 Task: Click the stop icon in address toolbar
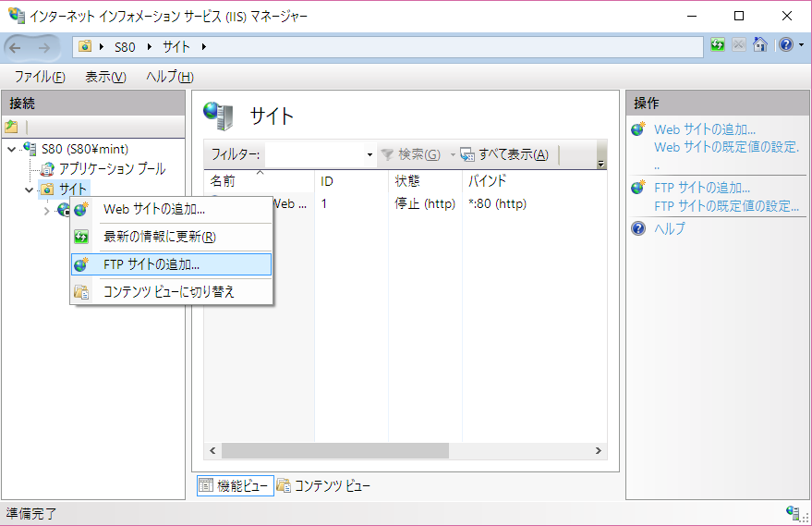click(x=739, y=45)
